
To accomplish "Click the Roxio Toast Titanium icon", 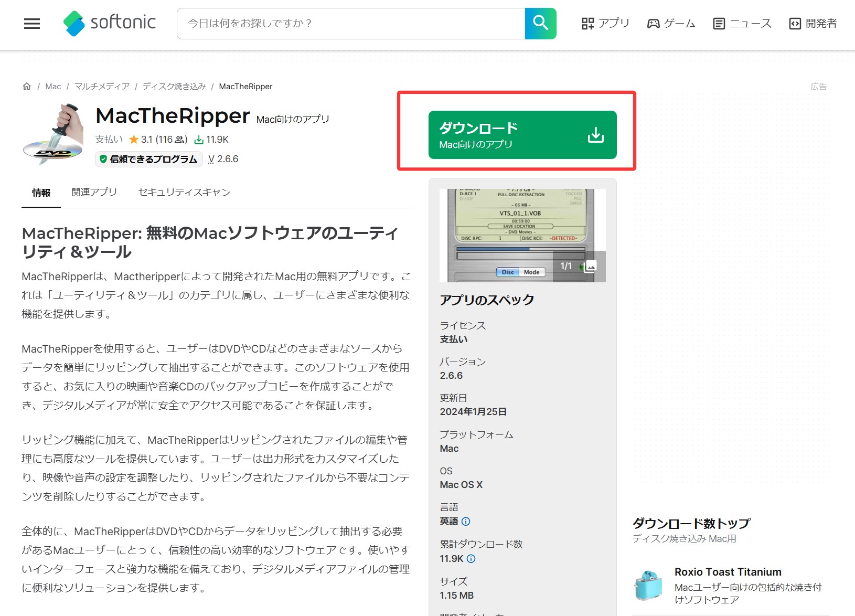I will 648,585.
